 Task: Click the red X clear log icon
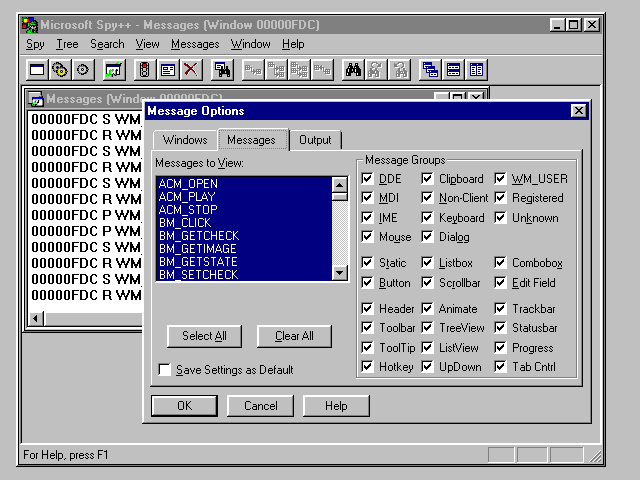pos(190,70)
